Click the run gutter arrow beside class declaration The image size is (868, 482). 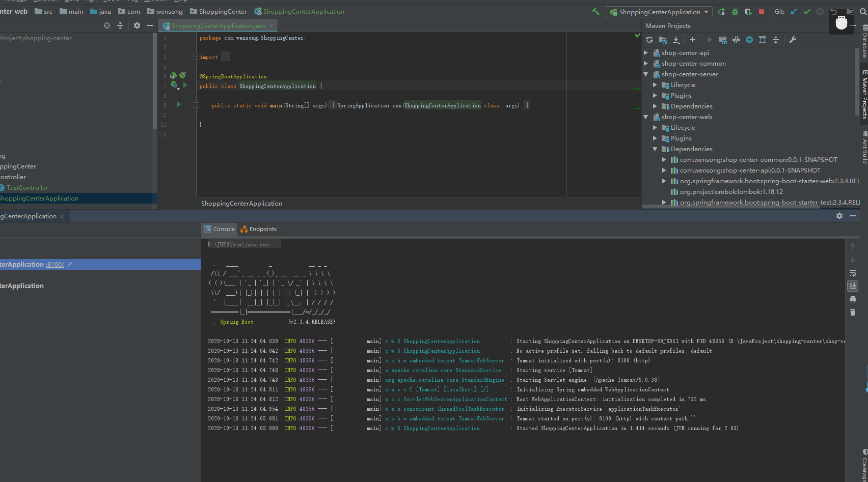[185, 85]
